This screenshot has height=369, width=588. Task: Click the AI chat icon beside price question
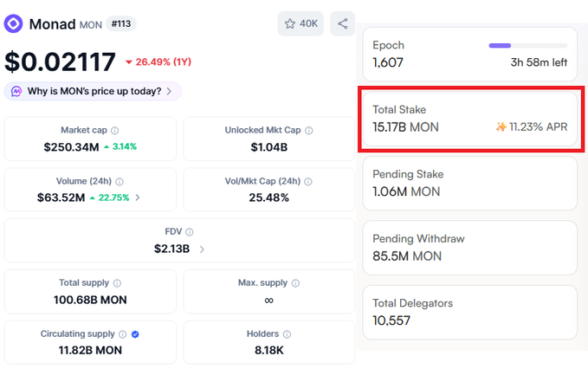[16, 91]
